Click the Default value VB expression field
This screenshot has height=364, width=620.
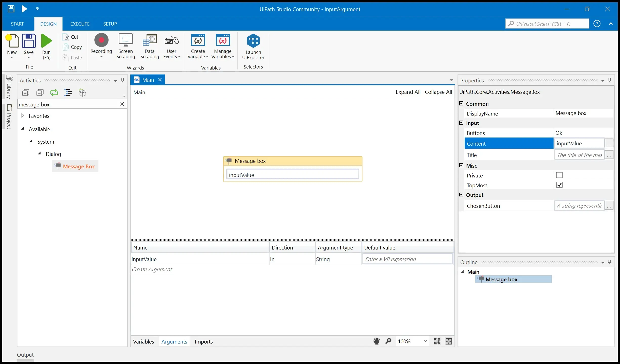(x=407, y=259)
